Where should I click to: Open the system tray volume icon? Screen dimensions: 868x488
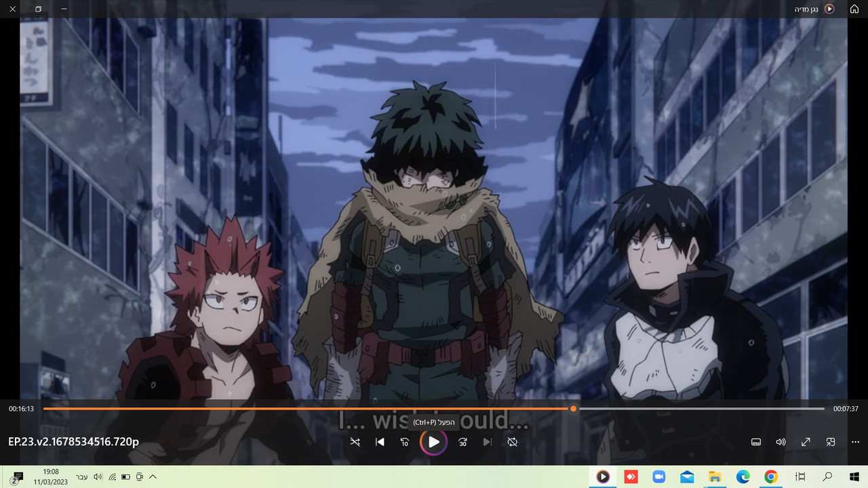tap(98, 477)
